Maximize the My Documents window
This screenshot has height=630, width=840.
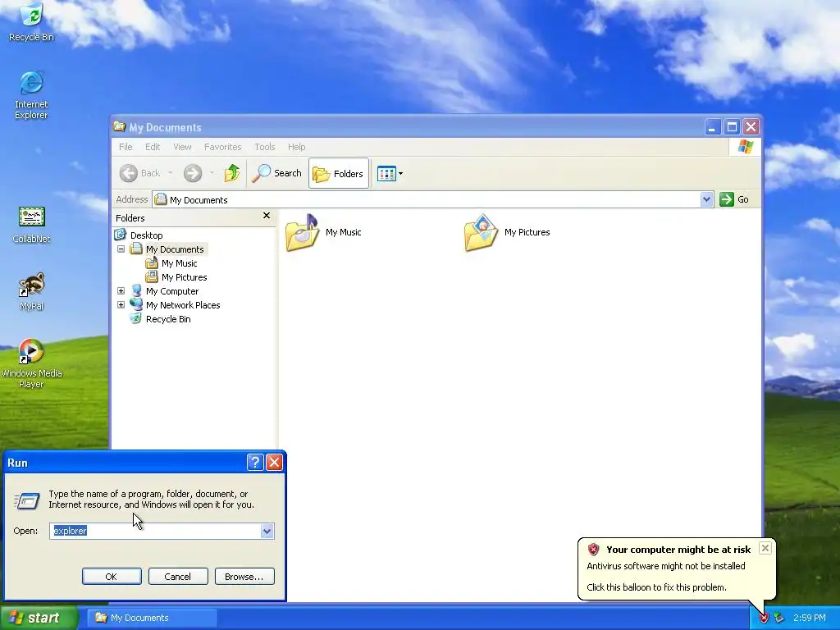click(x=732, y=127)
